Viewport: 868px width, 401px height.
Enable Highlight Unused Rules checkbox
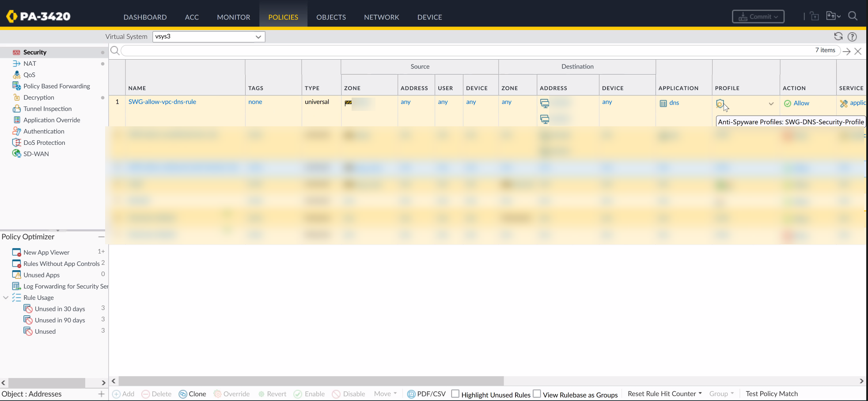(455, 394)
